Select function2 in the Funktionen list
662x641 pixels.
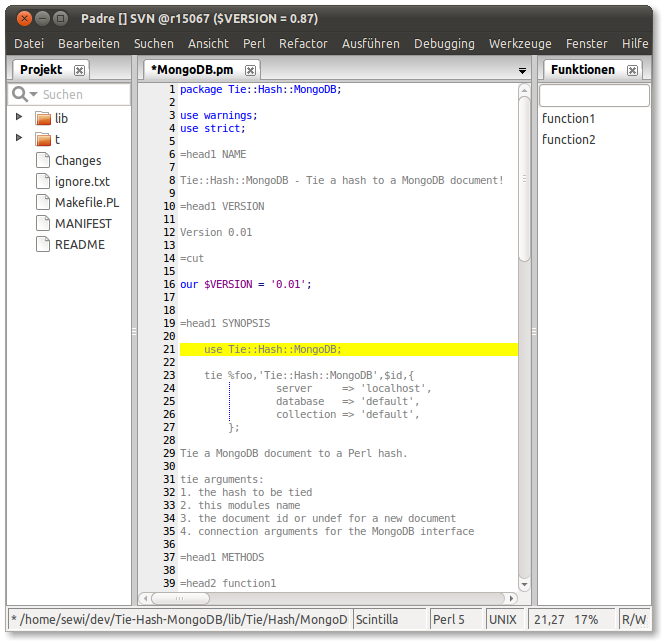(x=568, y=140)
